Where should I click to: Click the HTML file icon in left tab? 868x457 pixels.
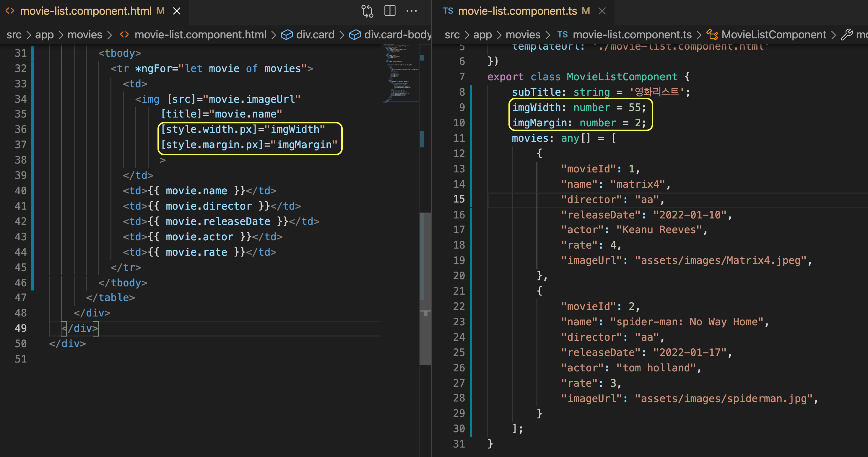(10, 11)
